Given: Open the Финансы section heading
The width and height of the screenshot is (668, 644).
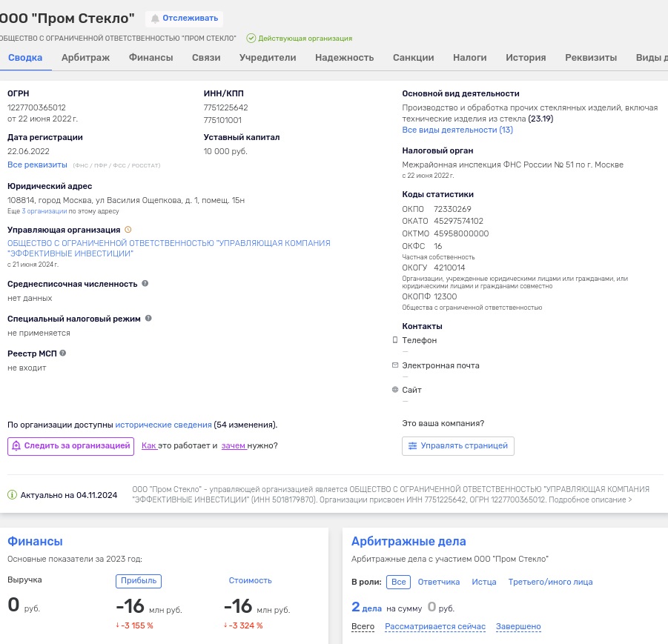Looking at the screenshot, I should click(x=35, y=541).
